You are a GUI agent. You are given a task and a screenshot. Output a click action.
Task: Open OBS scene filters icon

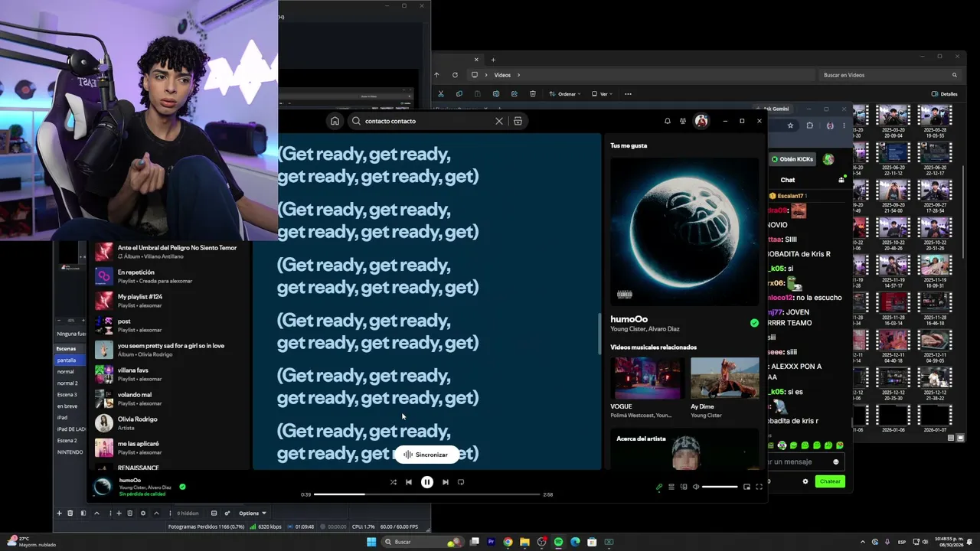[83, 513]
